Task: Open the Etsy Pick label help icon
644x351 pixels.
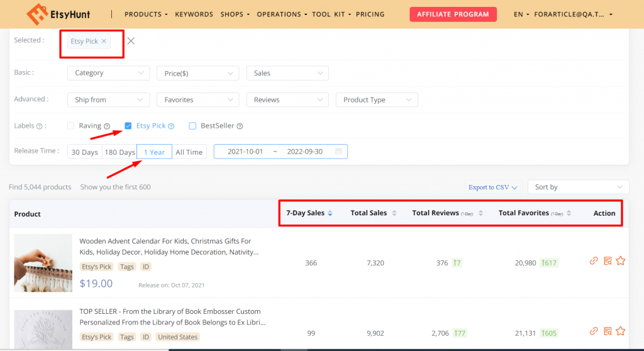Action: tap(171, 126)
